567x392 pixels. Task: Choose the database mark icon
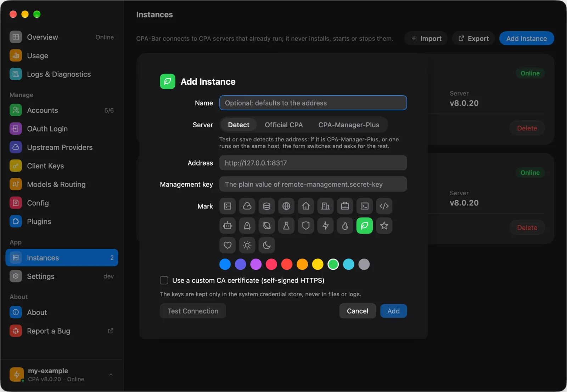pos(267,206)
